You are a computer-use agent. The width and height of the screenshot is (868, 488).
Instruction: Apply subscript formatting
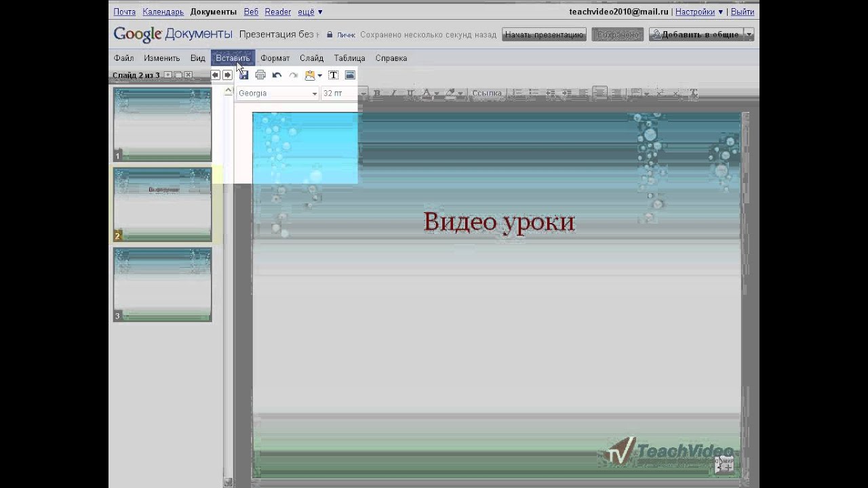coord(676,93)
